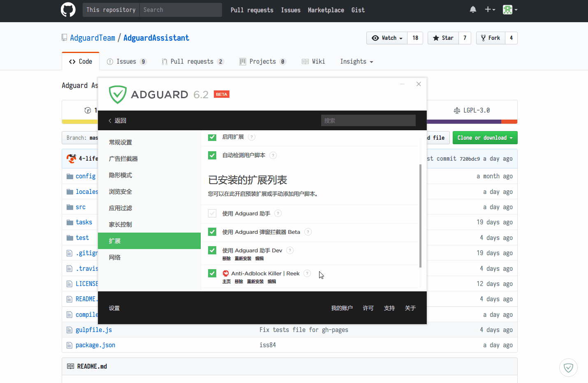Toggle the Anti-Adblock Killer | Reek checkbox
Screen dimensions: 588x383
point(212,273)
